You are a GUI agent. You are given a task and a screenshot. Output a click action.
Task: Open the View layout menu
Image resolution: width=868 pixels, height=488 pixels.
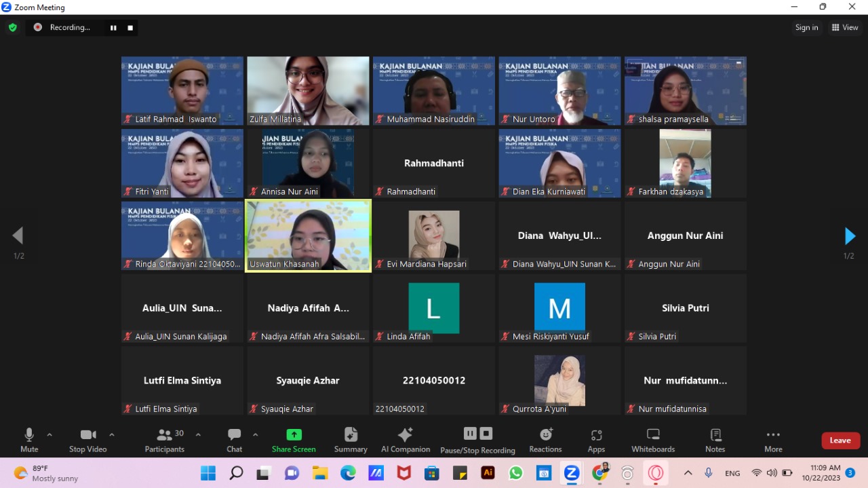pos(845,27)
